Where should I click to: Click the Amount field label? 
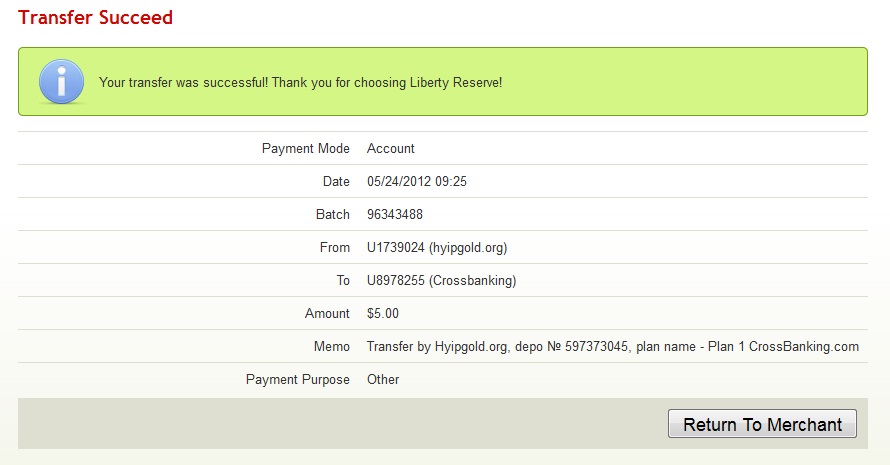327,314
